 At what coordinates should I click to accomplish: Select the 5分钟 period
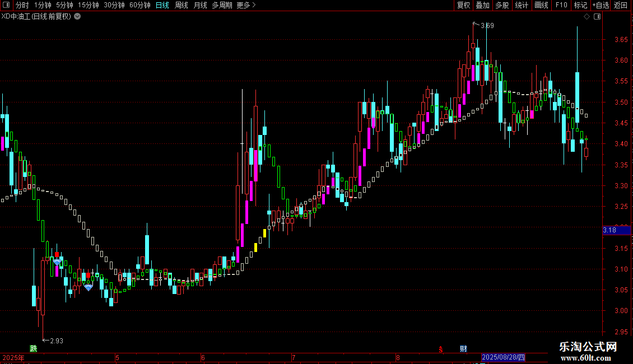click(x=64, y=5)
